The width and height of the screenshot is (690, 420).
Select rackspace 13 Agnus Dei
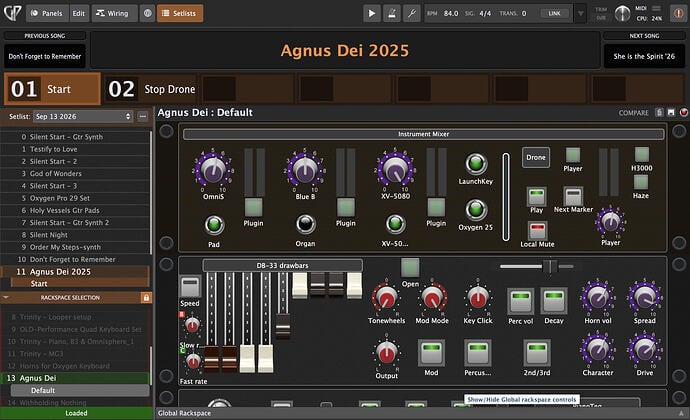(75, 378)
